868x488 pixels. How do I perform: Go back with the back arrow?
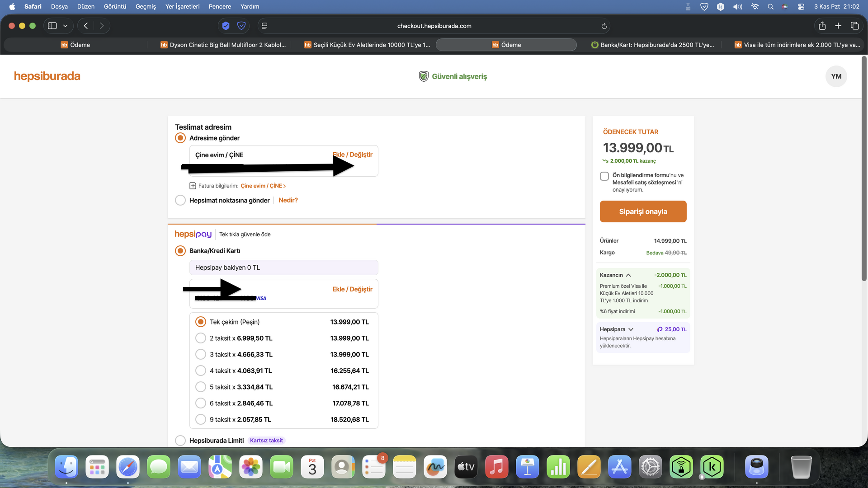86,26
